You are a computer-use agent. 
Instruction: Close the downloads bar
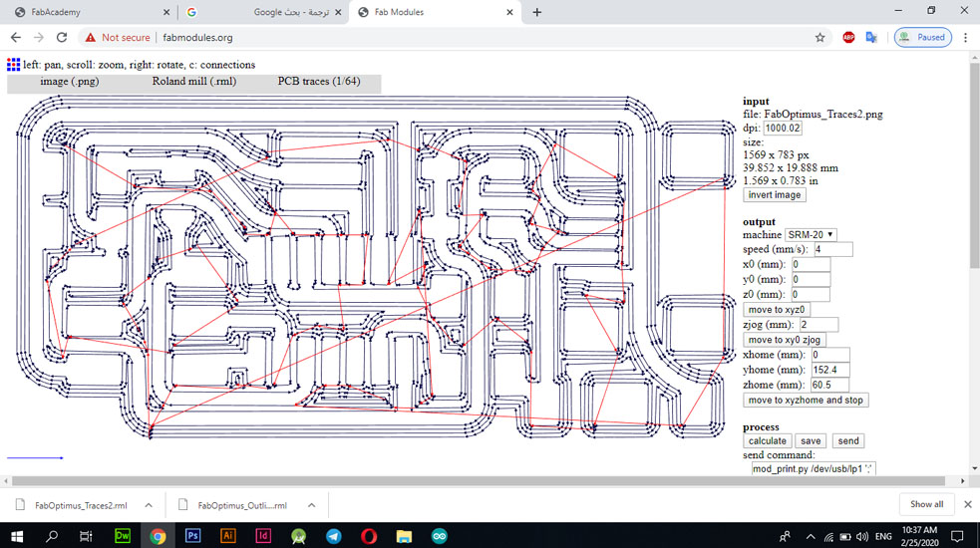point(967,504)
